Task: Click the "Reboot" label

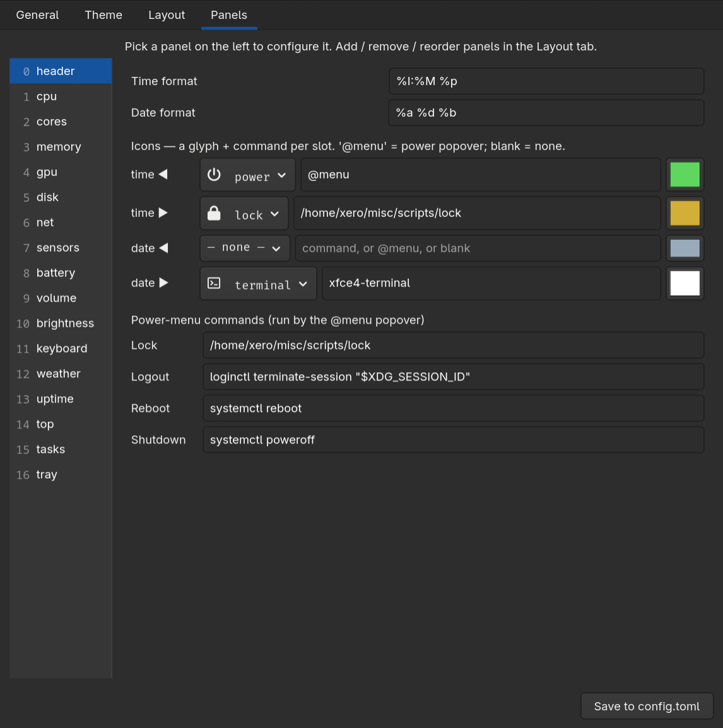Action: click(150, 409)
